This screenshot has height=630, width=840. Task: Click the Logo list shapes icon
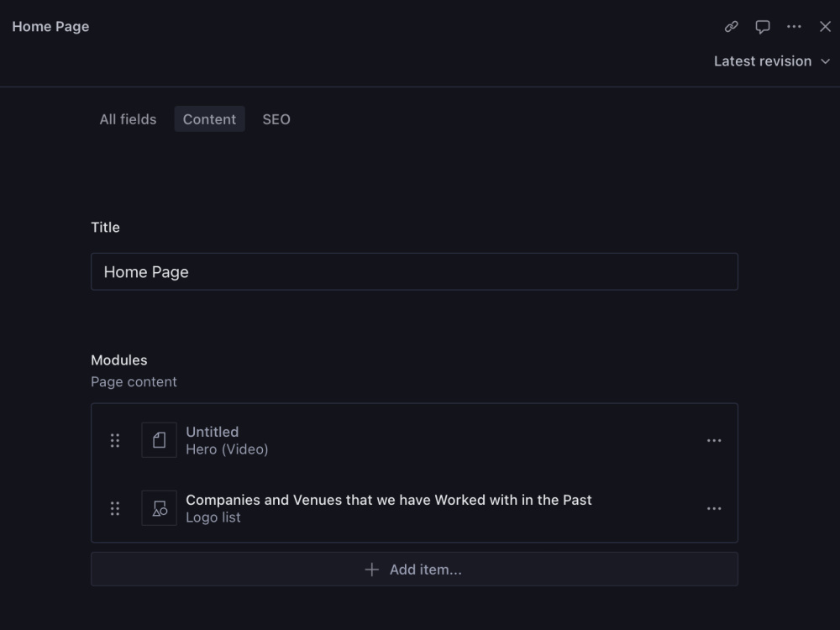pyautogui.click(x=159, y=508)
